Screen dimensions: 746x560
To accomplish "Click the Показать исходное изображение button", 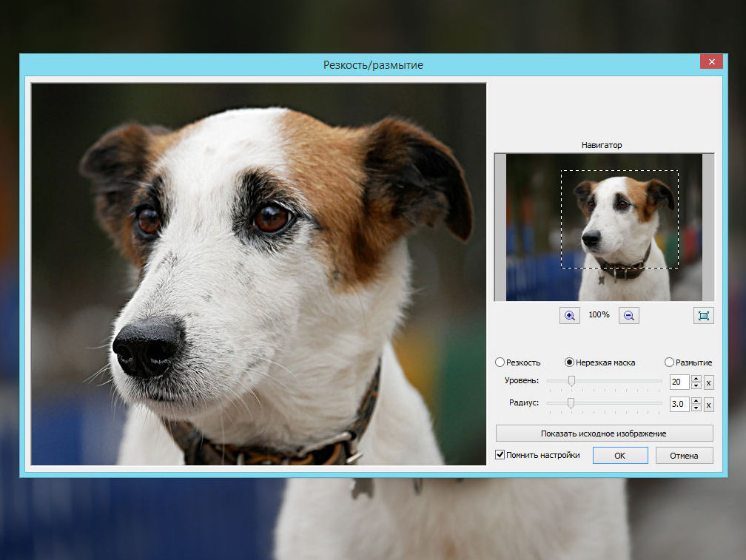I will [604, 433].
